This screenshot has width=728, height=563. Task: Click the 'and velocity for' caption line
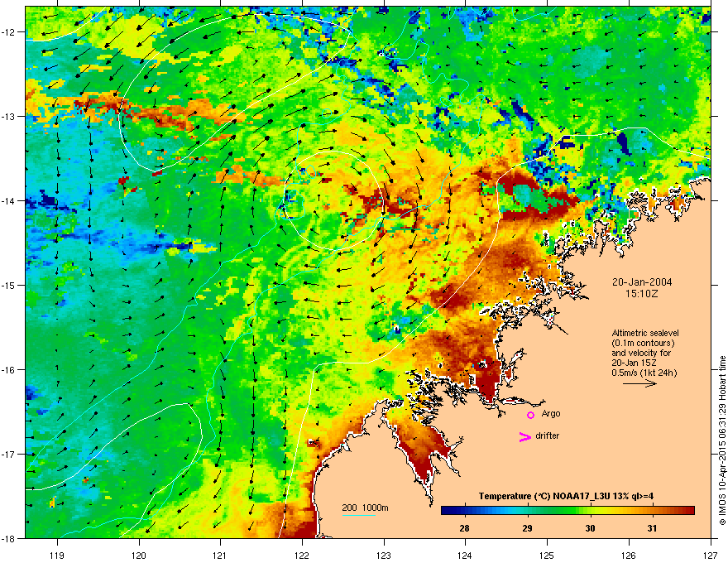[x=638, y=353]
